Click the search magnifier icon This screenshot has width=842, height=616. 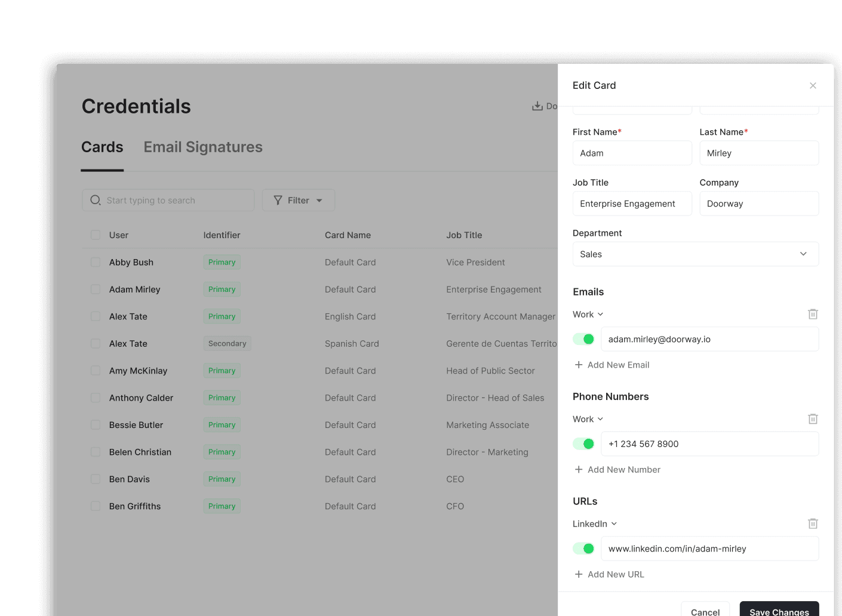[x=96, y=200]
